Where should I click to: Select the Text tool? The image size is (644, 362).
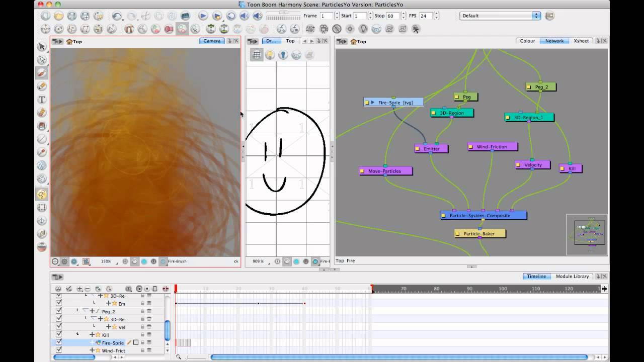tap(42, 100)
